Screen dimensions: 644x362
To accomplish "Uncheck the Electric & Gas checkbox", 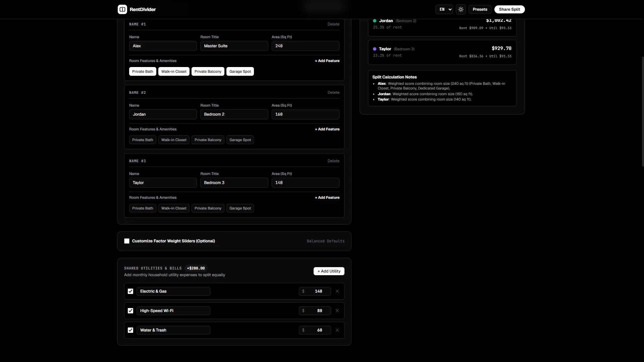I will [x=130, y=291].
